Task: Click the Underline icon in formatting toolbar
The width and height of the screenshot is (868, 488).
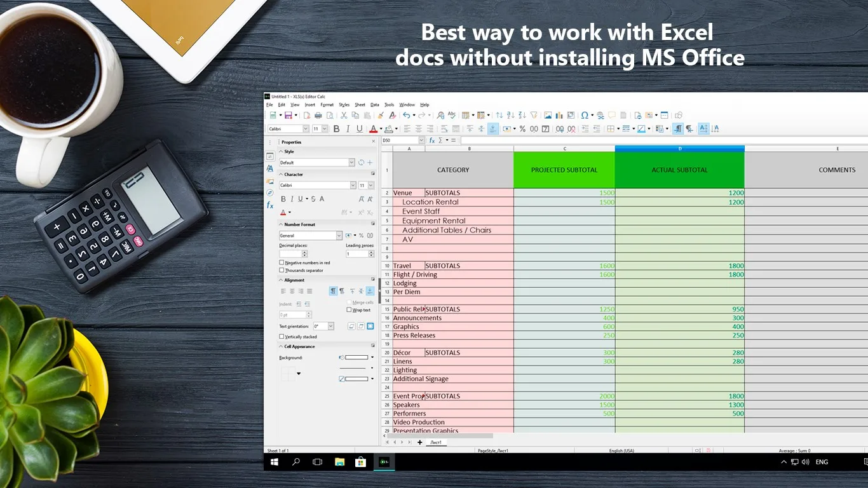Action: (360, 129)
